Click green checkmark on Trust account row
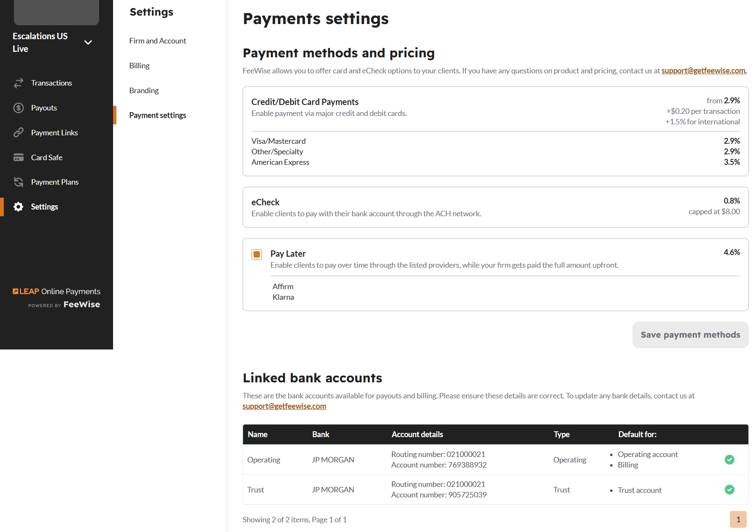756x532 pixels. click(x=729, y=489)
